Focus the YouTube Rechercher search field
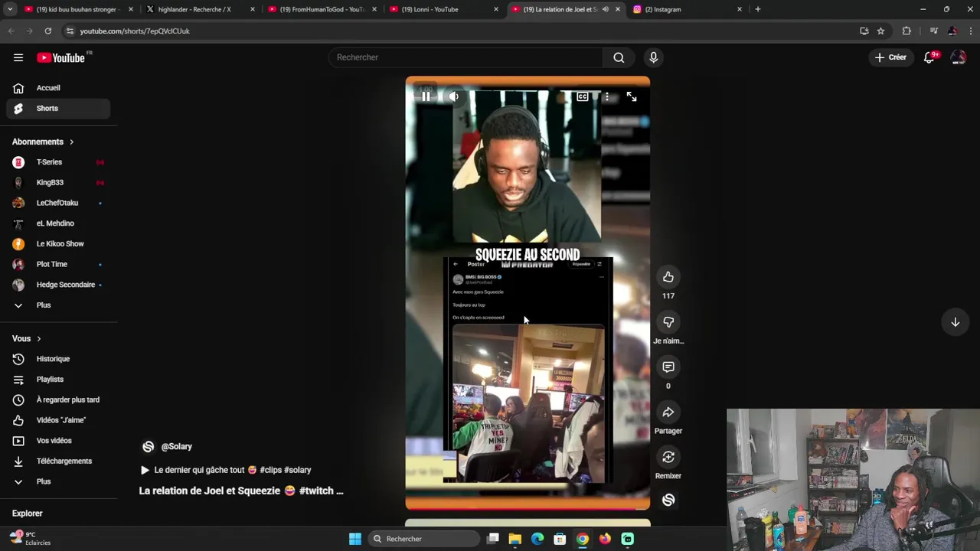This screenshot has width=980, height=551. [467, 57]
